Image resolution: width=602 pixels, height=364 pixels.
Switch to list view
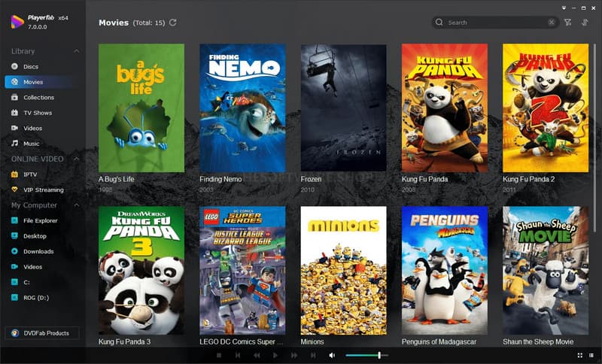click(591, 356)
